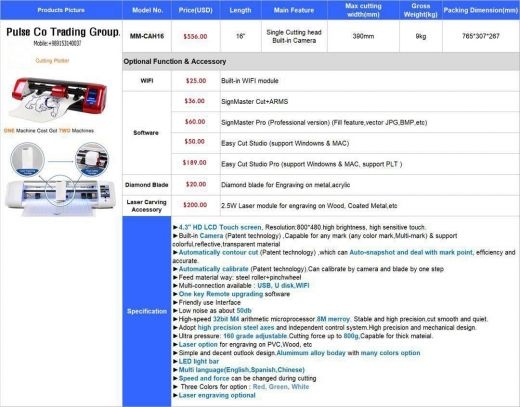Screen dimensions: 520x407
Task: Click the left circular zoomed detail image
Action: click(27, 159)
